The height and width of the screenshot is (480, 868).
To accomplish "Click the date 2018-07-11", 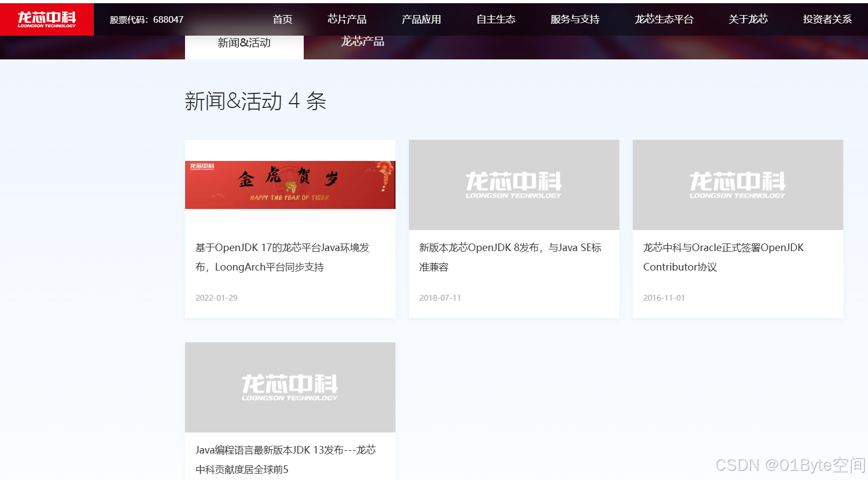I will coord(440,298).
